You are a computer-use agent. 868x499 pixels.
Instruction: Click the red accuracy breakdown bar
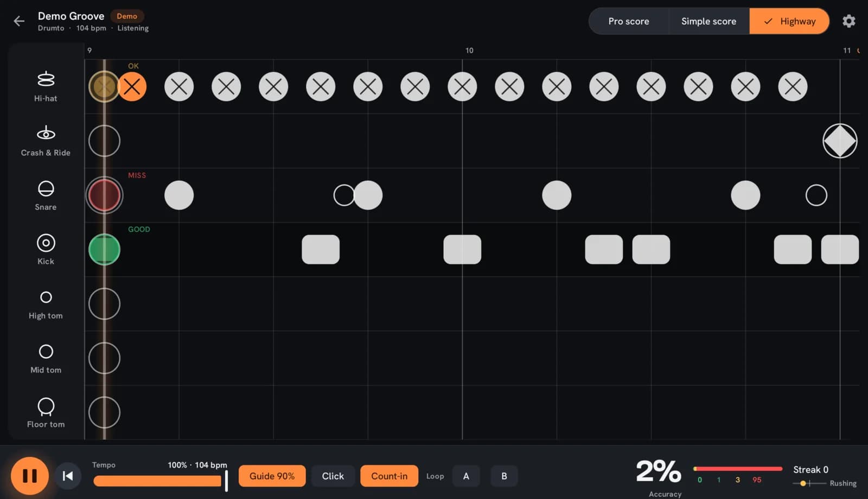(x=738, y=469)
